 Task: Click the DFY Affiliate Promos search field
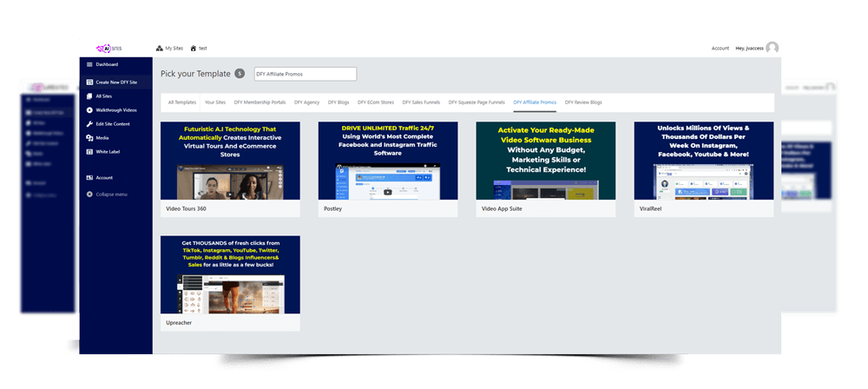(x=306, y=74)
